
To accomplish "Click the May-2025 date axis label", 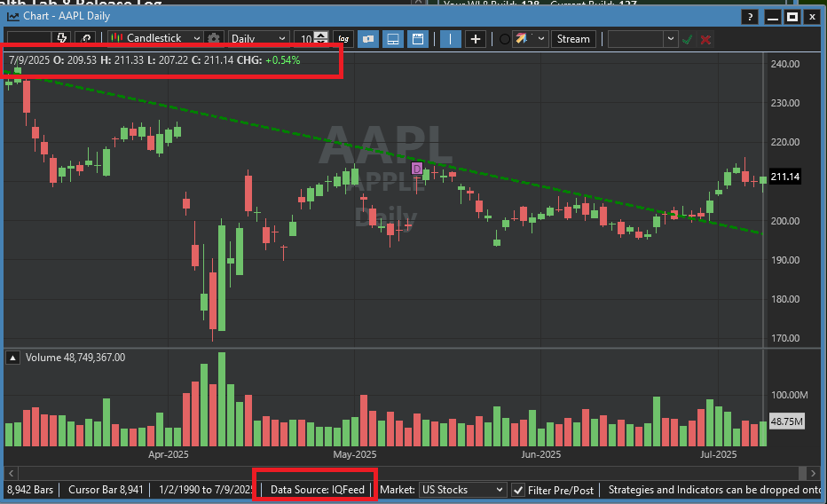I will coord(354,454).
